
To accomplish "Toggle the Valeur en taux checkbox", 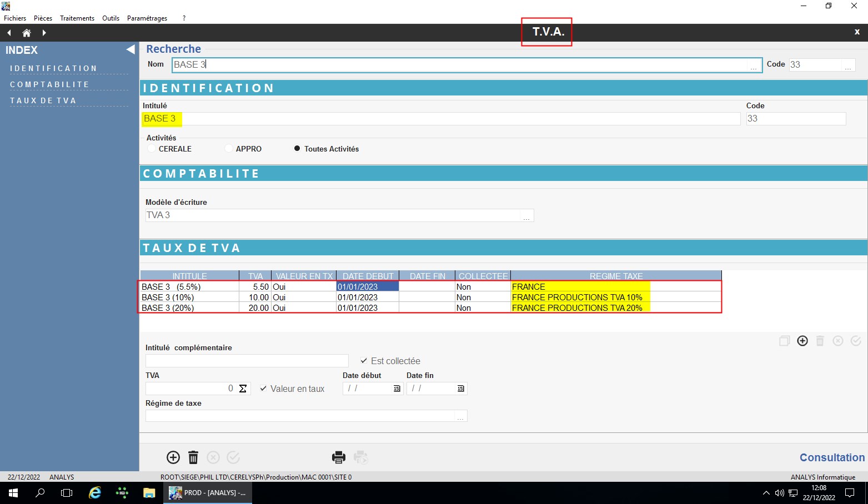I will [x=263, y=389].
